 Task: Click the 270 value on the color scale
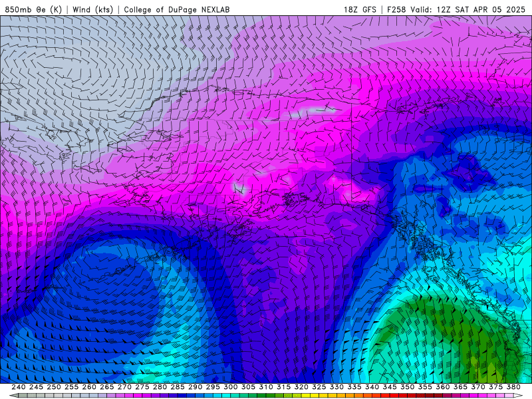[x=124, y=387]
